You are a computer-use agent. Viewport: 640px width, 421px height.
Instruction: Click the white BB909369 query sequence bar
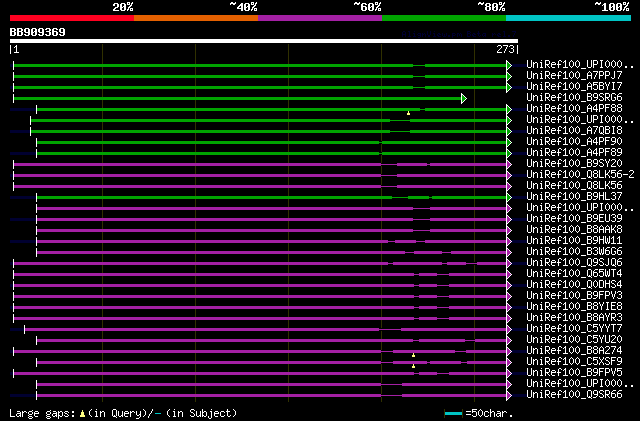tap(264, 41)
